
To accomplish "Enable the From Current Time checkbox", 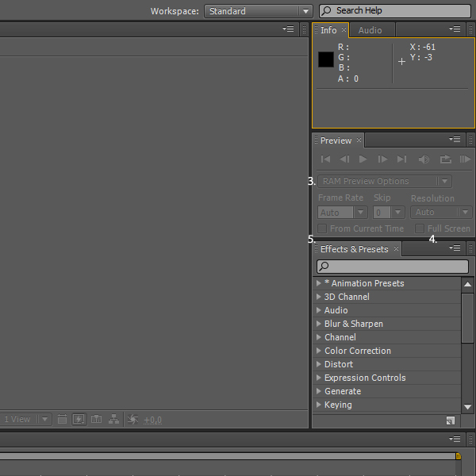I will pos(322,228).
